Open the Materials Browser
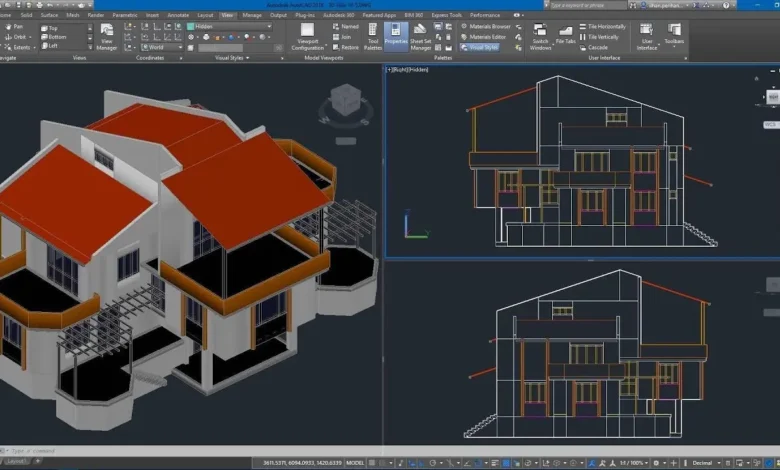The height and width of the screenshot is (470, 780). (x=486, y=26)
